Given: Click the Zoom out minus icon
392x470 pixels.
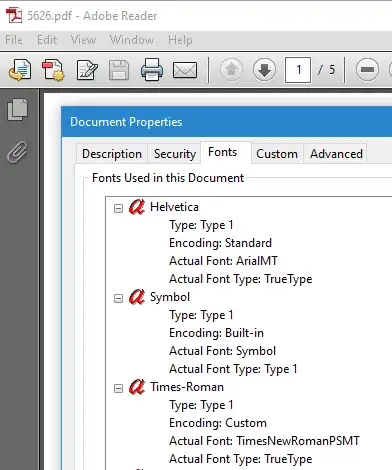Looking at the screenshot, I should (x=367, y=70).
